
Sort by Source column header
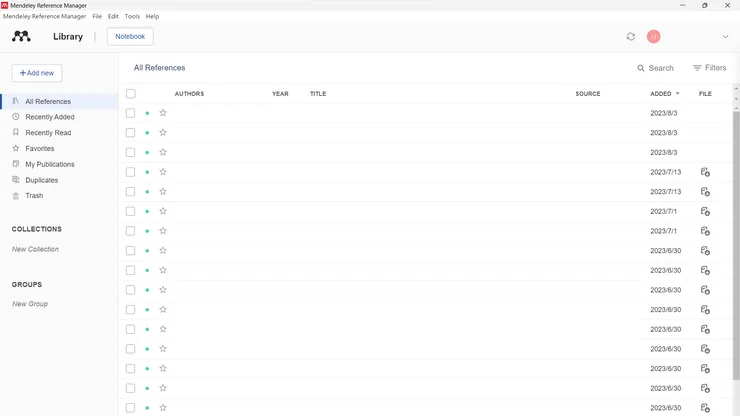point(588,93)
